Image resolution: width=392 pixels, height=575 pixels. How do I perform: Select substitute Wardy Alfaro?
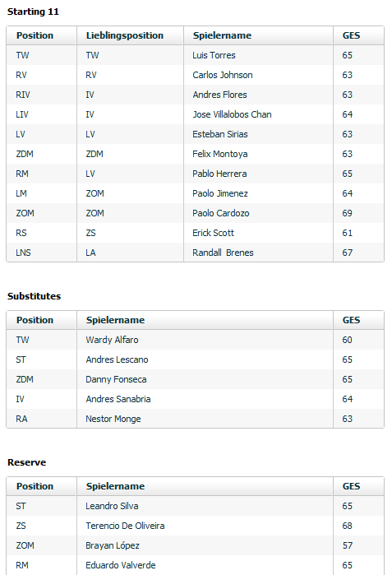pyautogui.click(x=112, y=340)
